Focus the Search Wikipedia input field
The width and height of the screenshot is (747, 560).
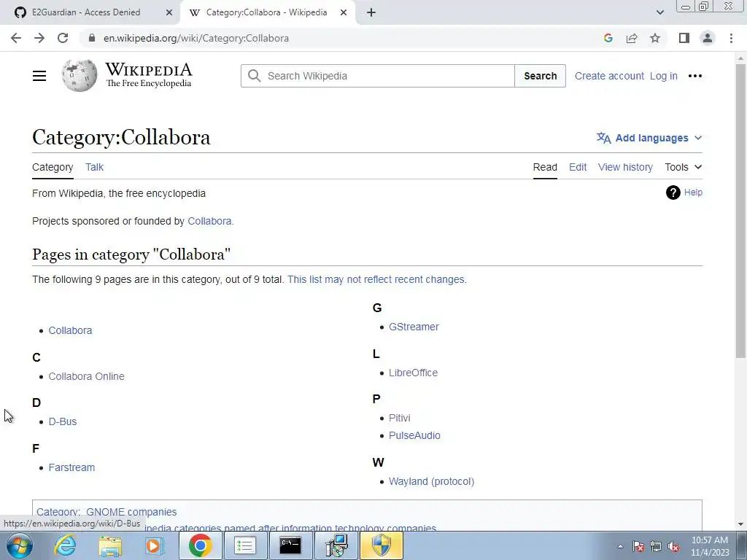tap(378, 76)
